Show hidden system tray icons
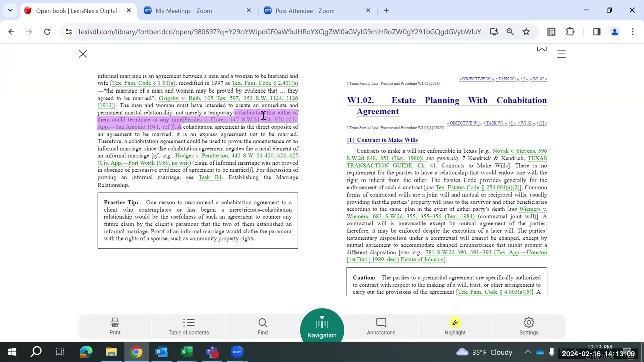The height and width of the screenshot is (362, 644). pyautogui.click(x=528, y=352)
